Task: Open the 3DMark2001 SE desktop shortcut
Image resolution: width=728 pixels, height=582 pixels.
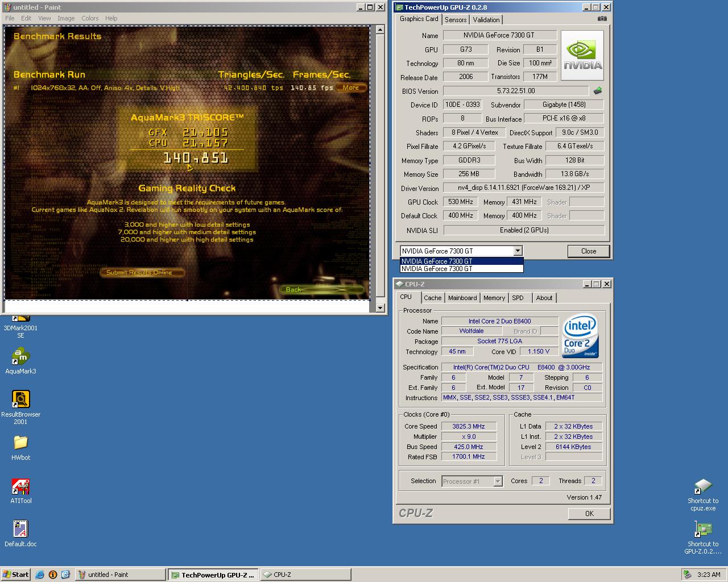Action: 20,327
